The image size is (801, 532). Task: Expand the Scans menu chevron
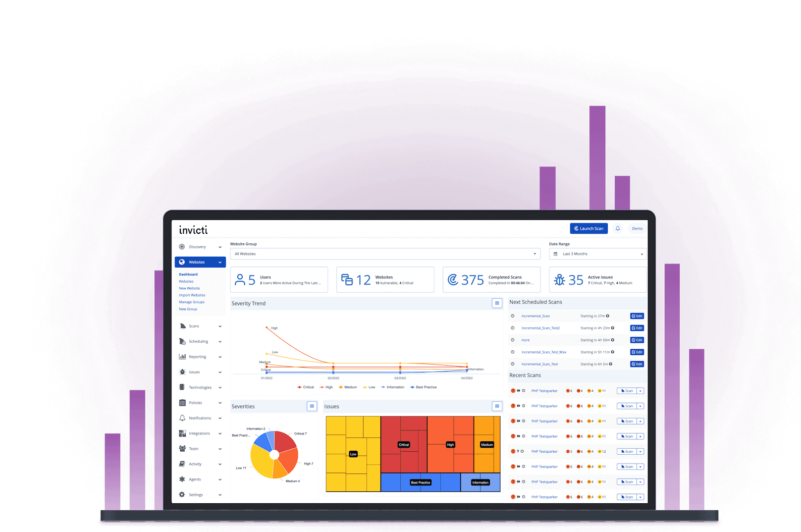[220, 326]
